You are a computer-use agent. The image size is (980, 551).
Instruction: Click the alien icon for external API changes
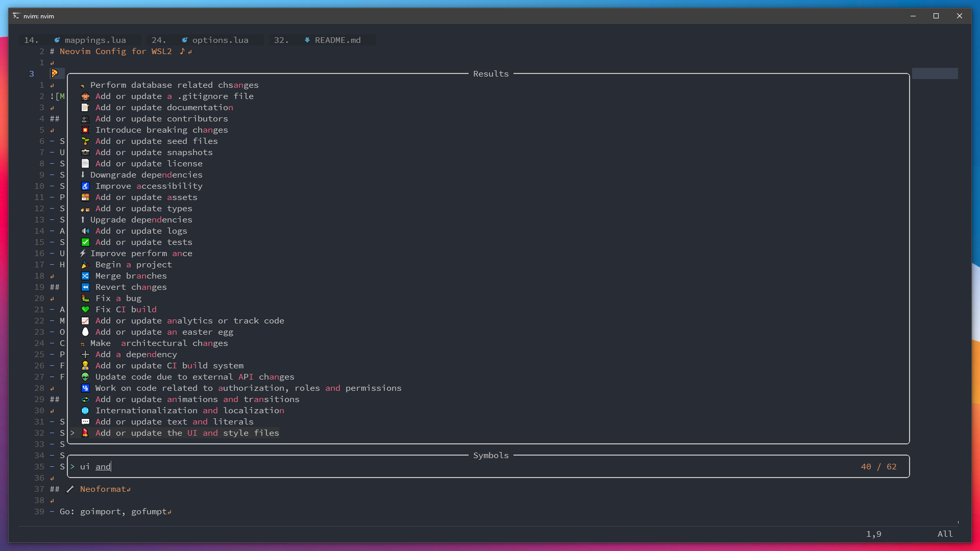tap(85, 377)
